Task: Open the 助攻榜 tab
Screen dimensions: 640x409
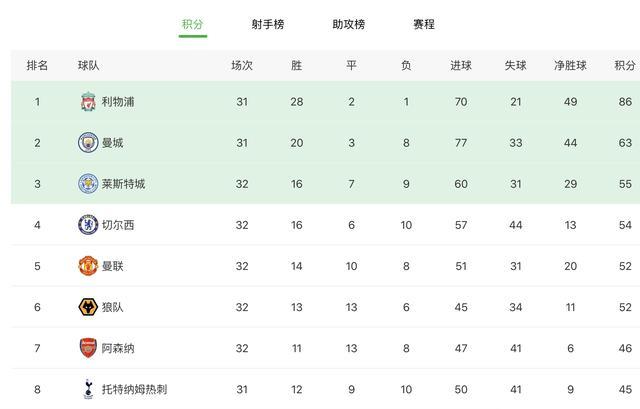Action: pyautogui.click(x=349, y=24)
